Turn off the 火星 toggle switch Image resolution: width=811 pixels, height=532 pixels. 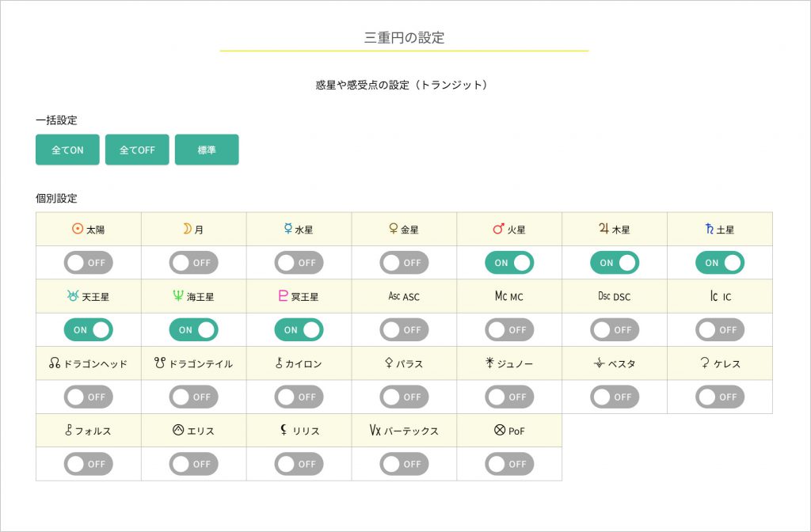click(509, 262)
